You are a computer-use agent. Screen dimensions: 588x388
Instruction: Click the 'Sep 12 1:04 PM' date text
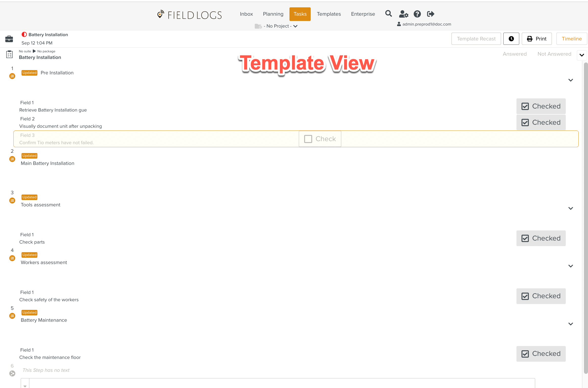[37, 43]
